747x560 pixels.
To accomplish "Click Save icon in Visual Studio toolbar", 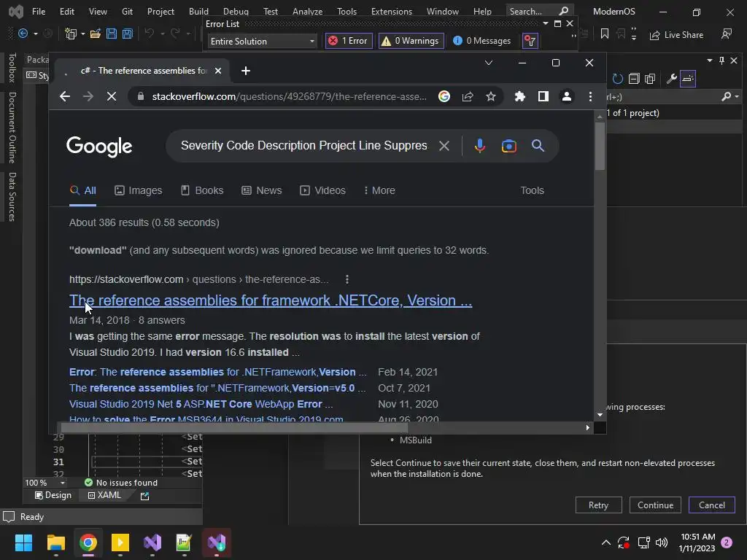I will pos(112,34).
